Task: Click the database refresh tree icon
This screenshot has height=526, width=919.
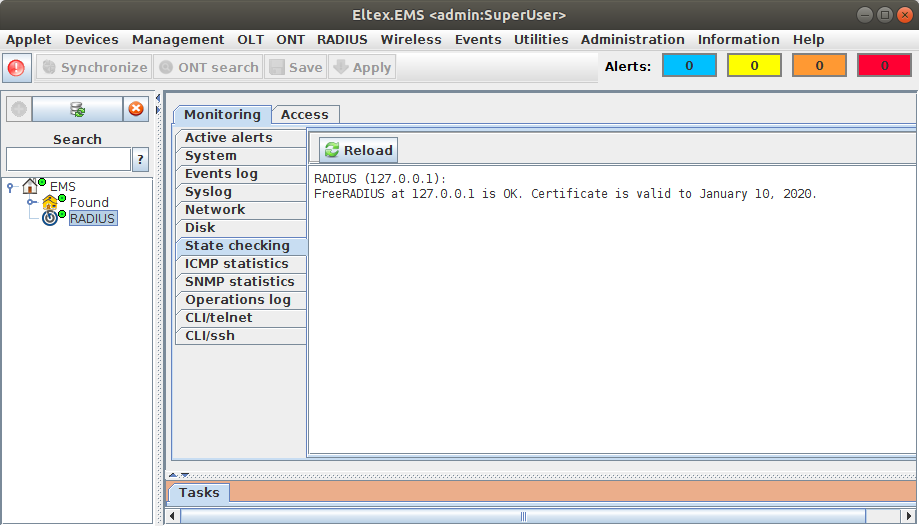Action: pyautogui.click(x=77, y=109)
